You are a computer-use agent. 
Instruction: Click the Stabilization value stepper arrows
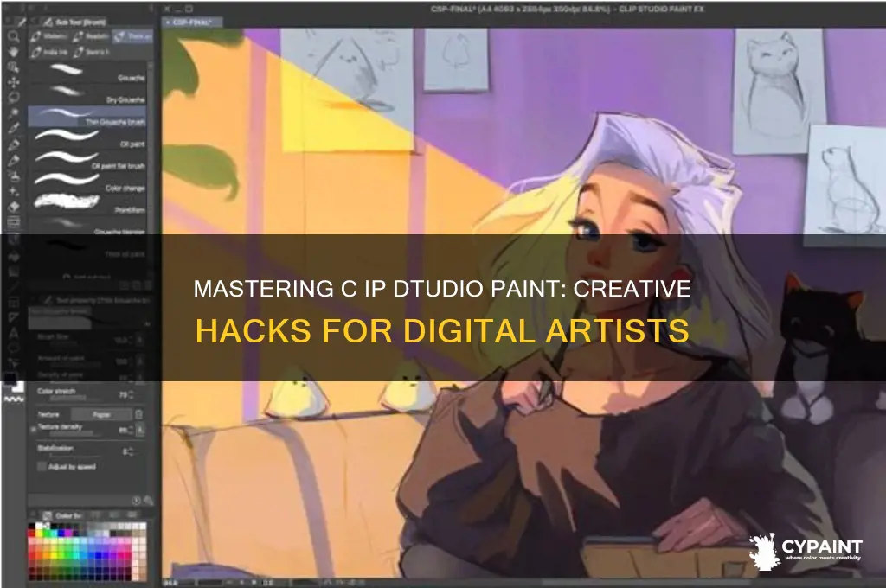click(132, 451)
